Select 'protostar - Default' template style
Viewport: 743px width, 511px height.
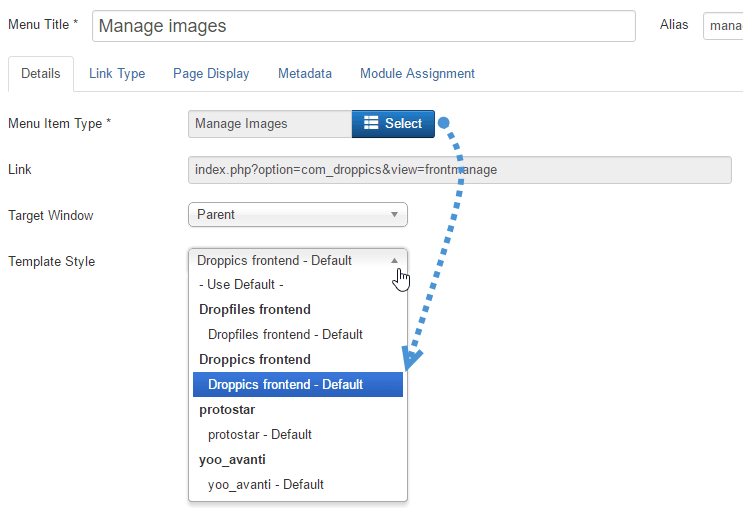tap(260, 435)
